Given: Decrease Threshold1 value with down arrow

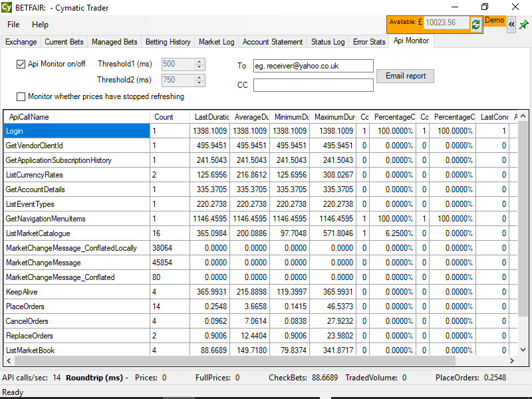Looking at the screenshot, I should pos(199,67).
